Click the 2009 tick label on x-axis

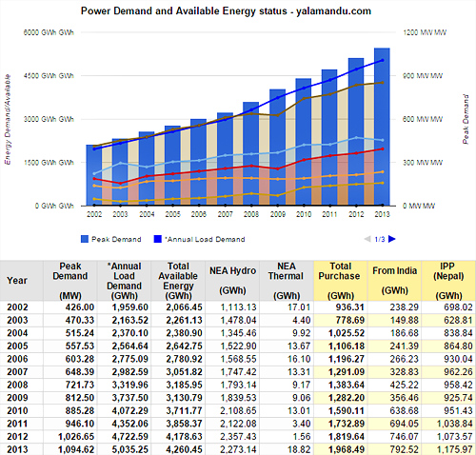[x=278, y=214]
